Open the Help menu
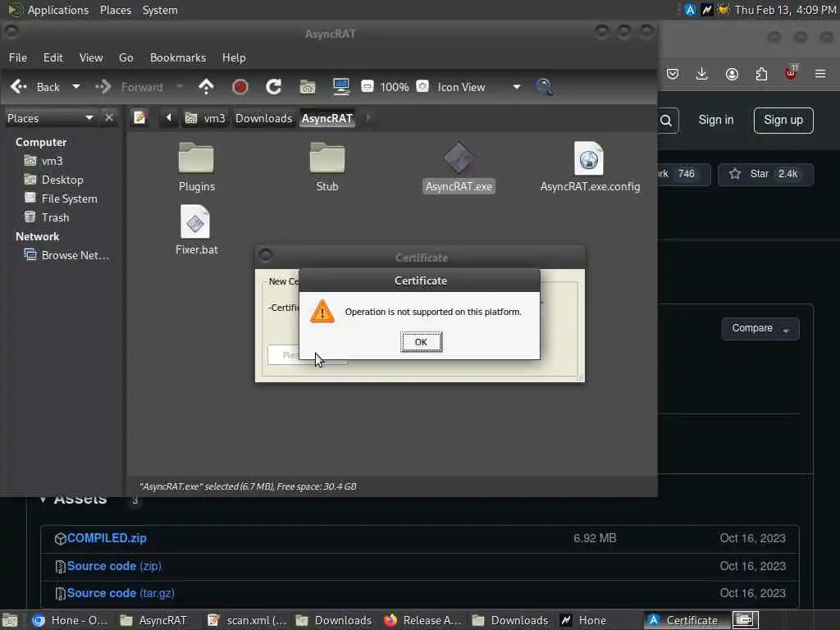This screenshot has width=840, height=630. pyautogui.click(x=234, y=57)
